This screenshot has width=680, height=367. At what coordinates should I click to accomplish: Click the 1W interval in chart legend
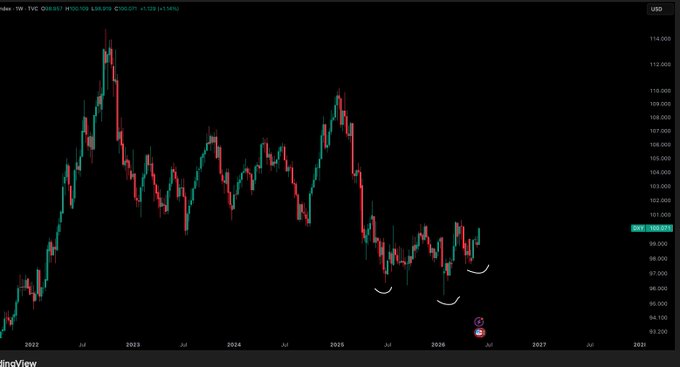coord(20,9)
